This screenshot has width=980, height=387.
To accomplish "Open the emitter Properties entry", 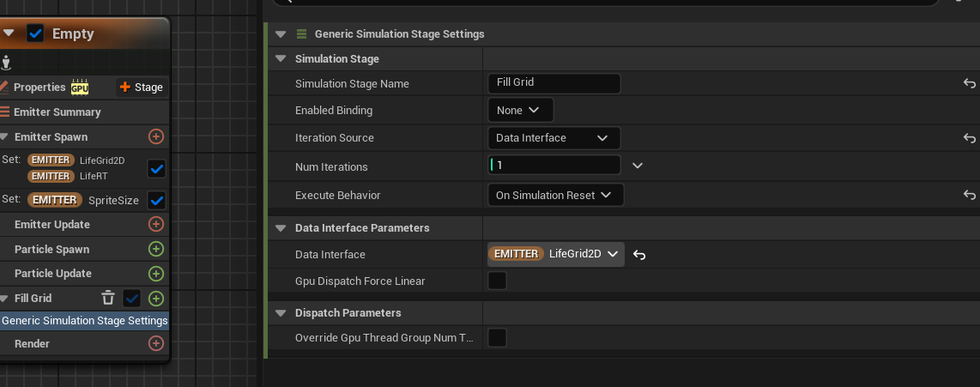I will [x=39, y=87].
